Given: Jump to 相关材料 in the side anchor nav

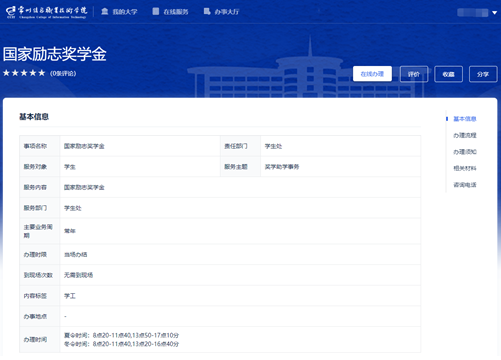Looking at the screenshot, I should click(465, 168).
